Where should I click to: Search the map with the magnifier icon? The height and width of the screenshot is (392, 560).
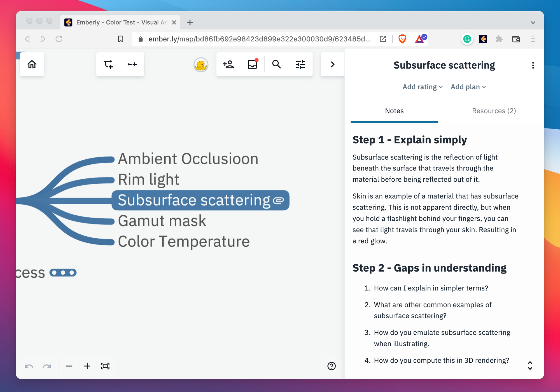(276, 64)
